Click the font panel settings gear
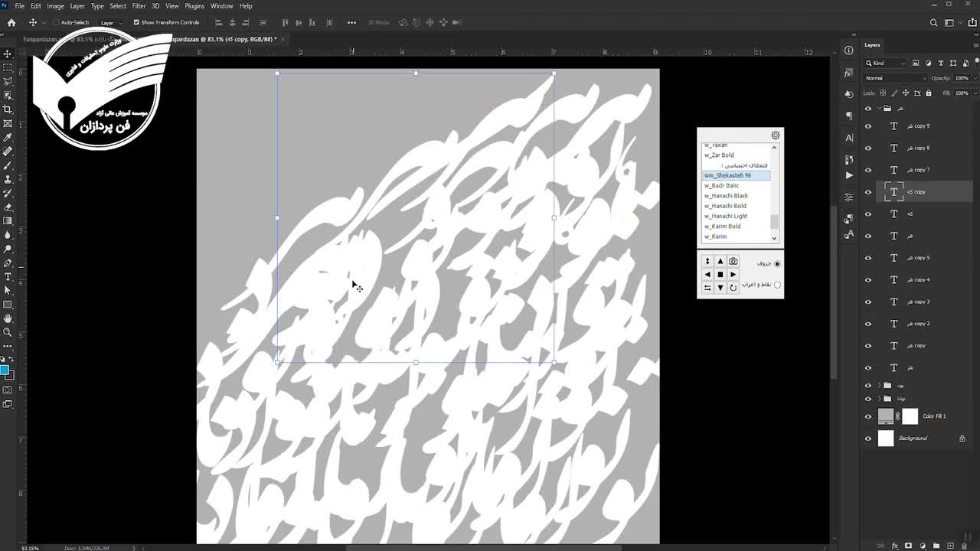The width and height of the screenshot is (980, 551). [x=775, y=135]
